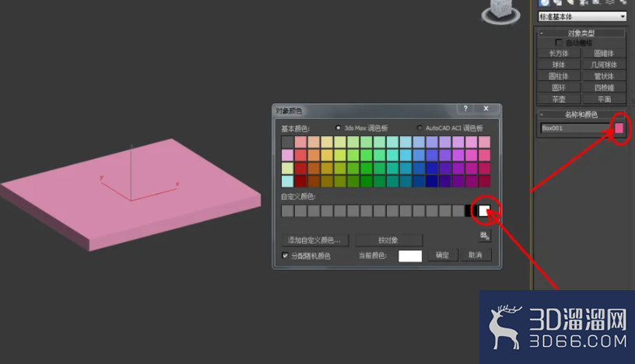Click the 按对象 button

click(x=389, y=240)
